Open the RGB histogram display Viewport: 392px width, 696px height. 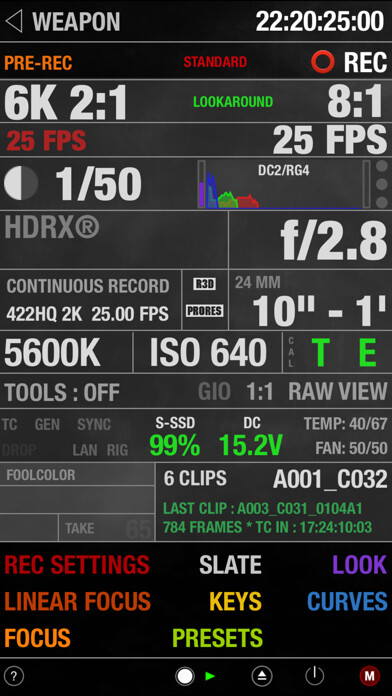[x=284, y=184]
